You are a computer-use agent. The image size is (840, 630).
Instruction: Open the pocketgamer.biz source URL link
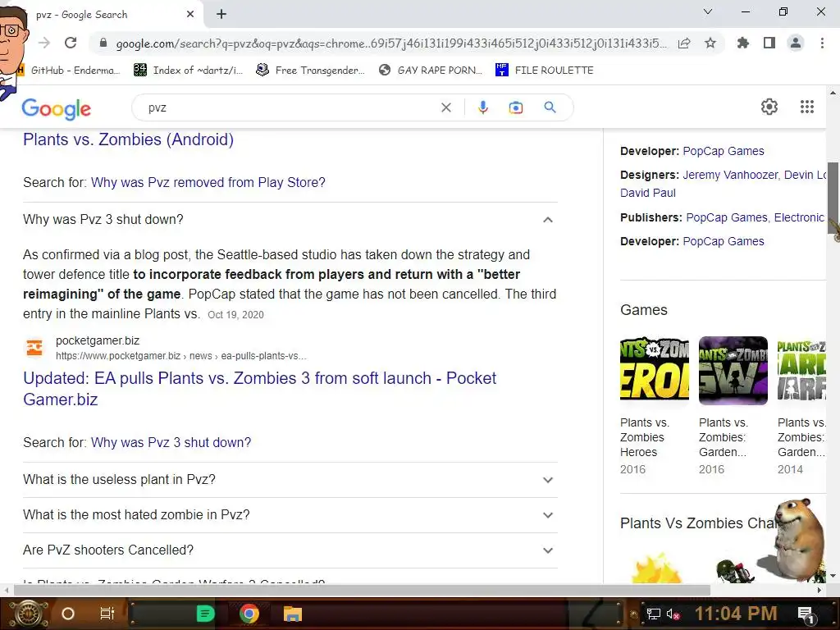181,356
